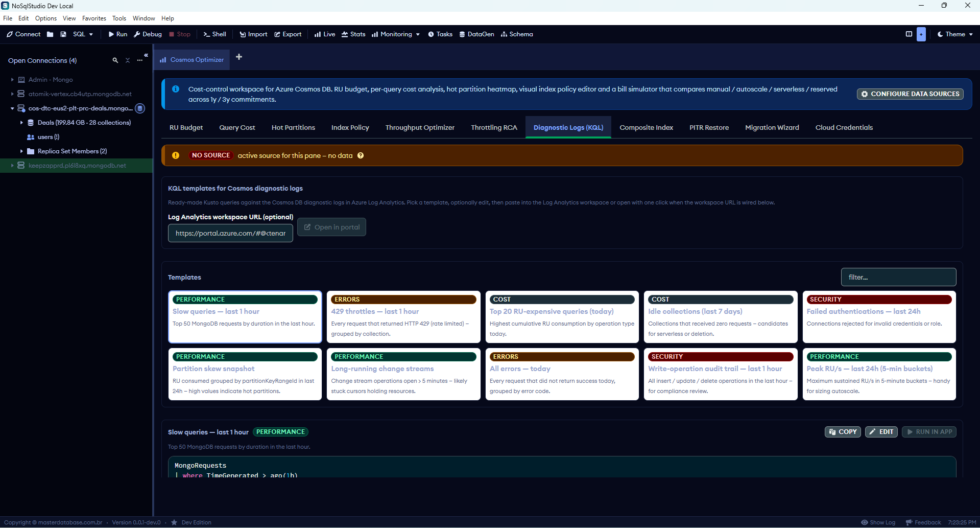Screen dimensions: 980x528
Task: Open the Schema tool
Action: pos(517,34)
